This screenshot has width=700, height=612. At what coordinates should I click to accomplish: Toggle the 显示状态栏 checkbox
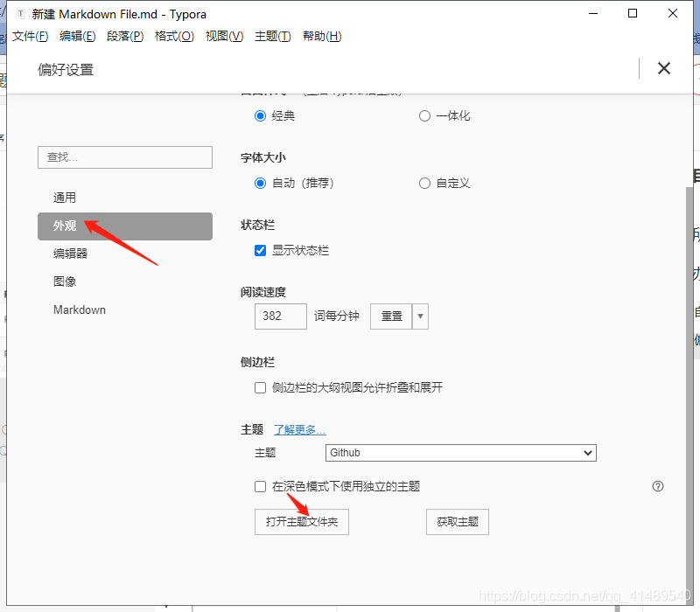tap(260, 251)
